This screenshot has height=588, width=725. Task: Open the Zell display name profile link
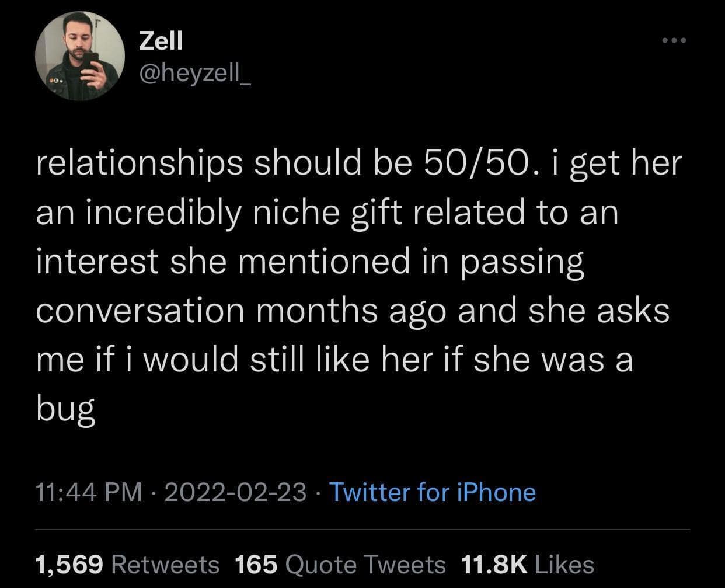[161, 40]
